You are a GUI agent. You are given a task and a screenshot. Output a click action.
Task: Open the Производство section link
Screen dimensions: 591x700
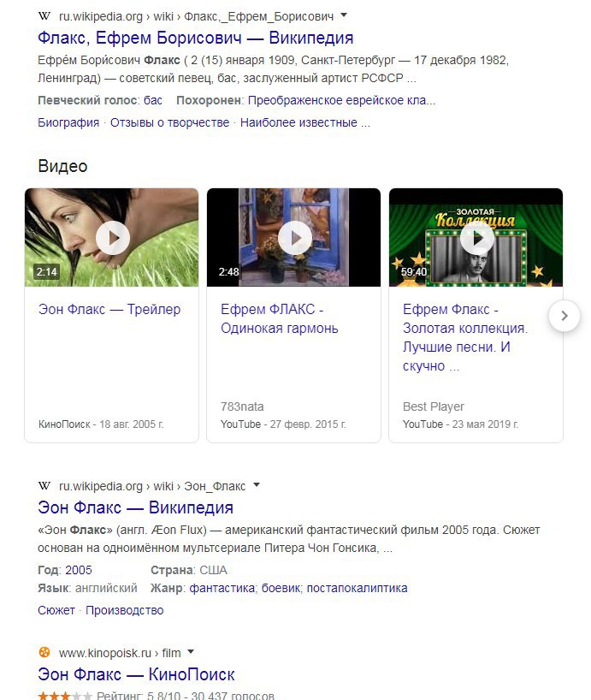[x=125, y=610]
